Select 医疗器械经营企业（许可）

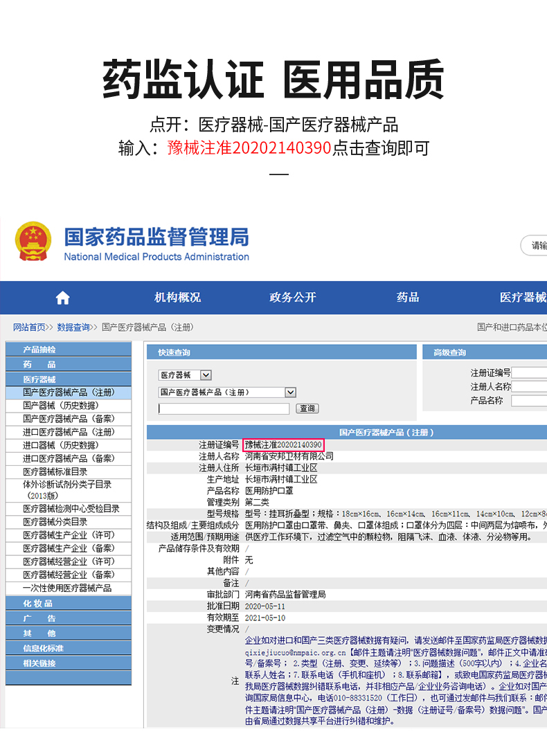point(69,561)
